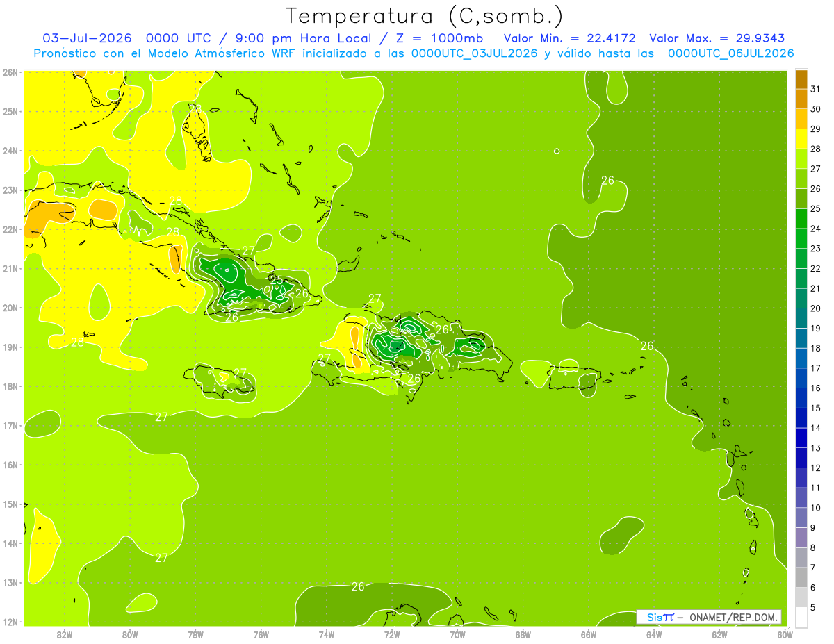The height and width of the screenshot is (644, 834).
Task: Click the legend value 13
Action: 816,448
